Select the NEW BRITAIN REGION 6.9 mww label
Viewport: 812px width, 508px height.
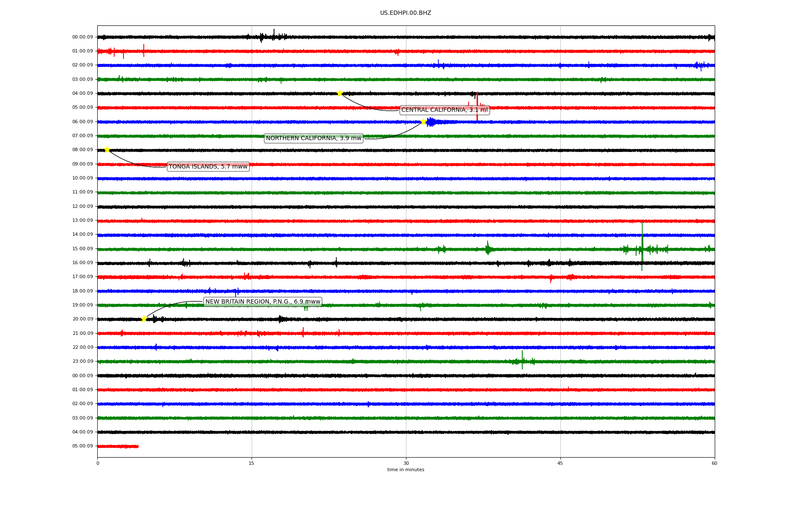point(263,302)
